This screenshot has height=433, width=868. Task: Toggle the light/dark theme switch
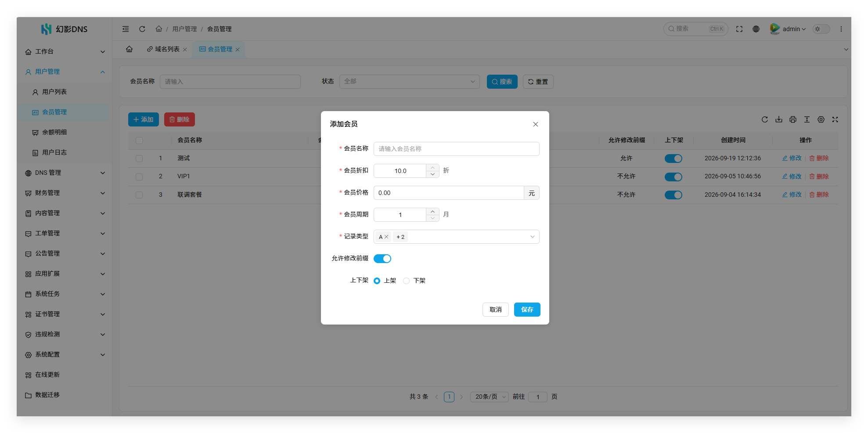[821, 29]
